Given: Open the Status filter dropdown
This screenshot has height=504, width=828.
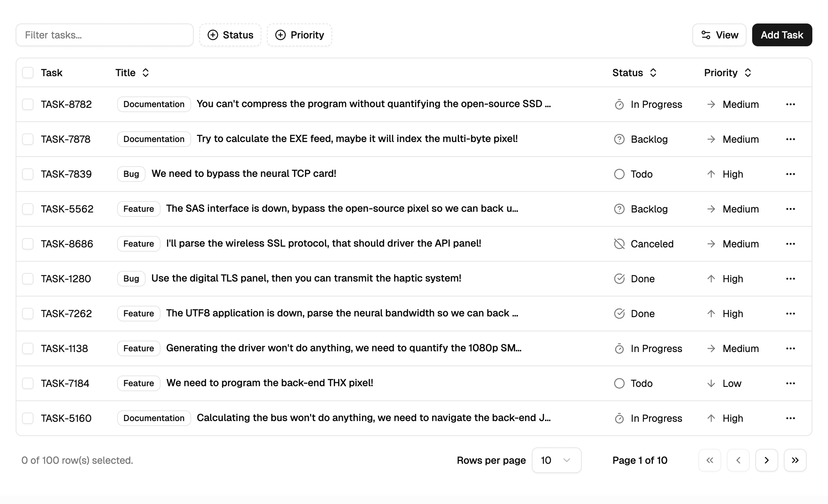Looking at the screenshot, I should tap(230, 35).
